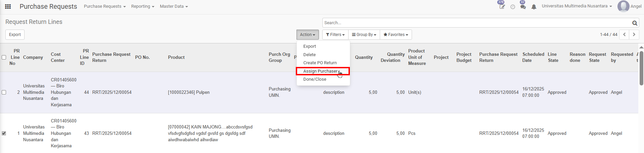
Task: Click the search magnifier icon
Action: [x=635, y=23]
